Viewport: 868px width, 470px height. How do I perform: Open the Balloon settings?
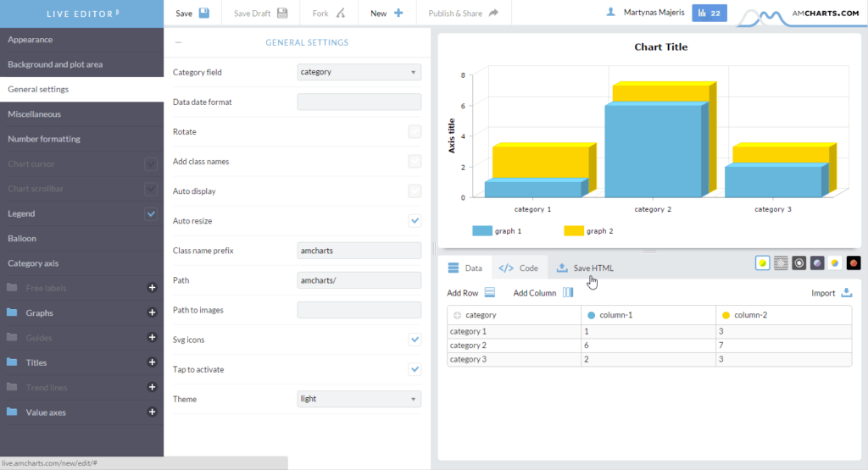[82, 238]
